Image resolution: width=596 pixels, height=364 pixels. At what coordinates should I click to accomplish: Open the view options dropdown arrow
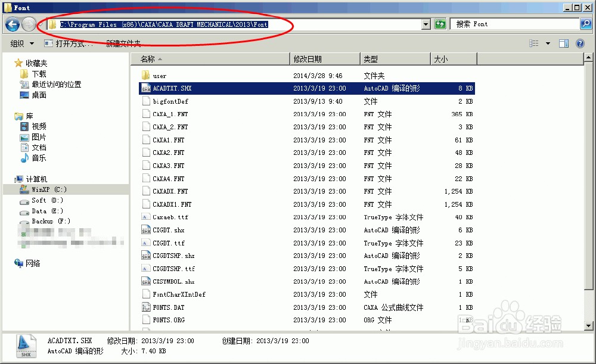(548, 43)
